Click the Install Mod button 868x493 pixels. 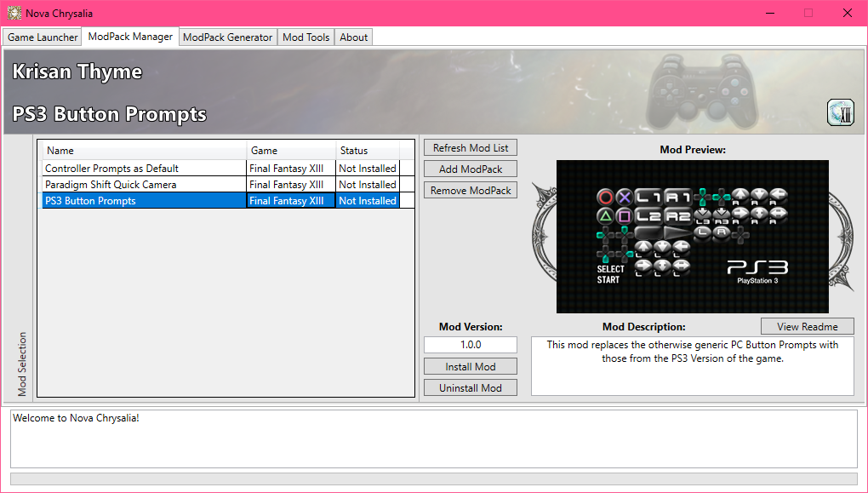tap(471, 367)
